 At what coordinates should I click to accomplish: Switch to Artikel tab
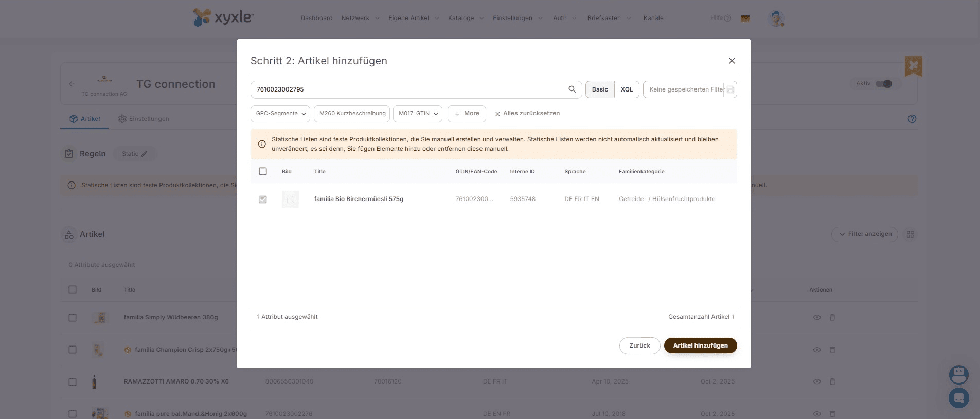tap(85, 119)
